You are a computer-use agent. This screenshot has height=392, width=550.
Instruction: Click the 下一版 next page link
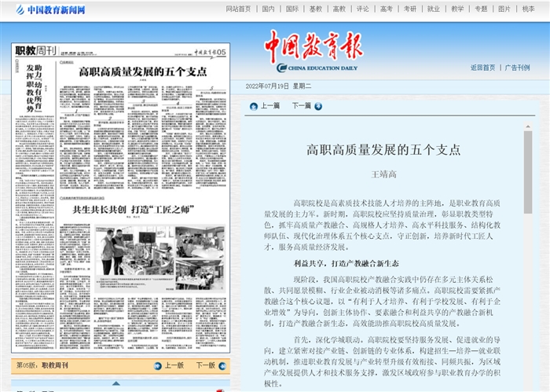(204, 365)
